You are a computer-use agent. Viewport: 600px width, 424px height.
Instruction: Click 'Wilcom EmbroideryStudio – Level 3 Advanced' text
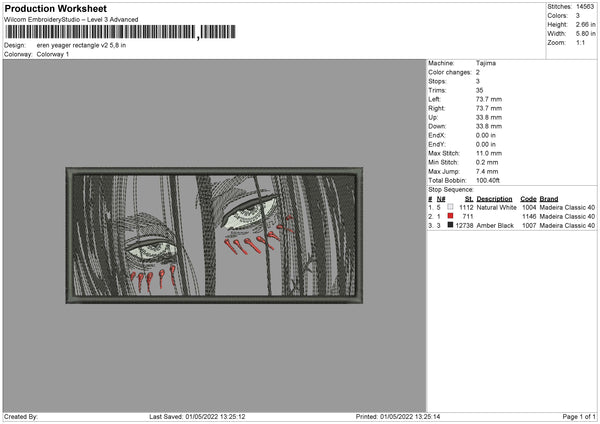click(x=71, y=20)
